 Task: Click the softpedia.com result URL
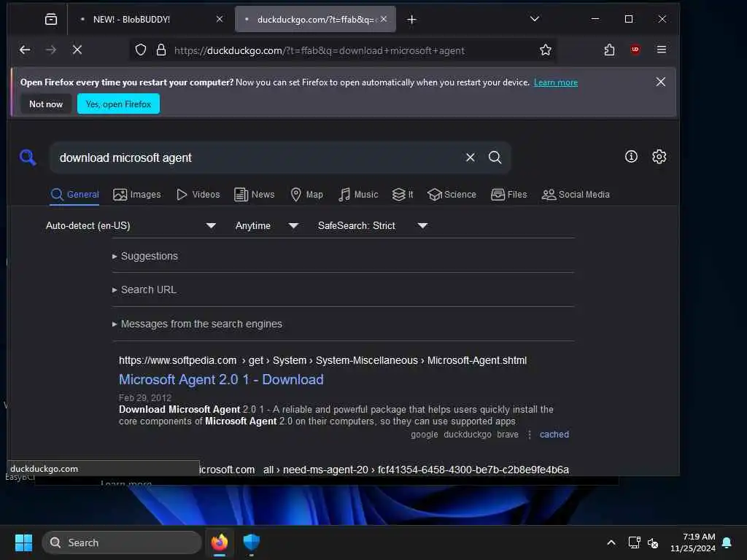click(322, 360)
